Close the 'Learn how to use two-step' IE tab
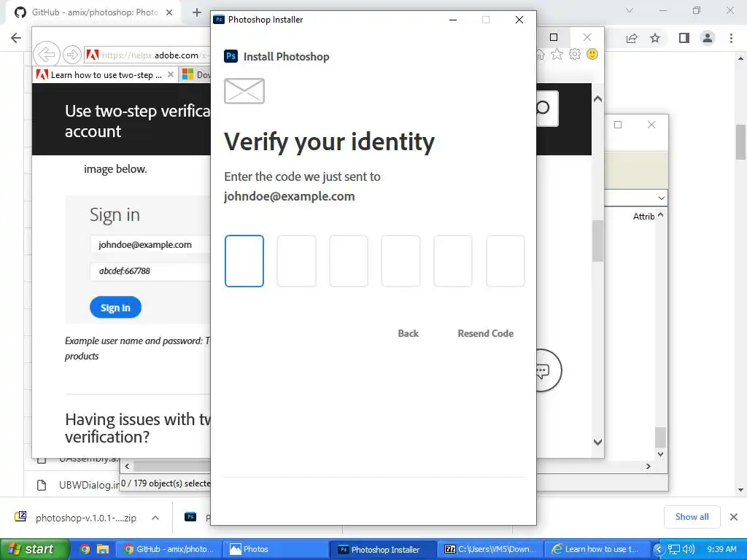This screenshot has width=747, height=560. coord(171,75)
